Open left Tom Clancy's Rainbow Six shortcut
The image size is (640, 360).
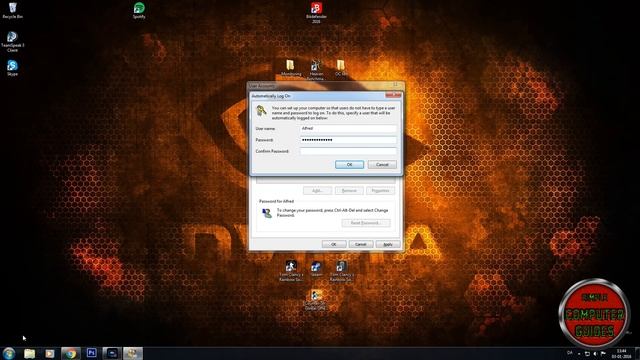pyautogui.click(x=291, y=271)
